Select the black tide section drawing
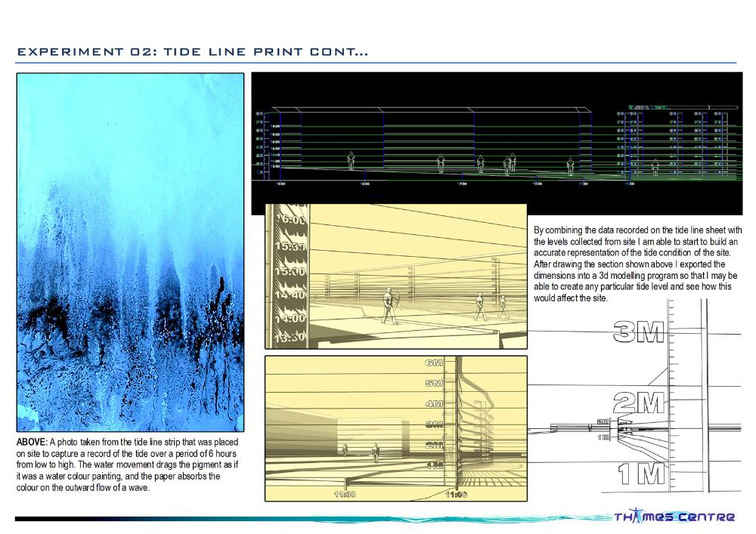 coord(497,143)
